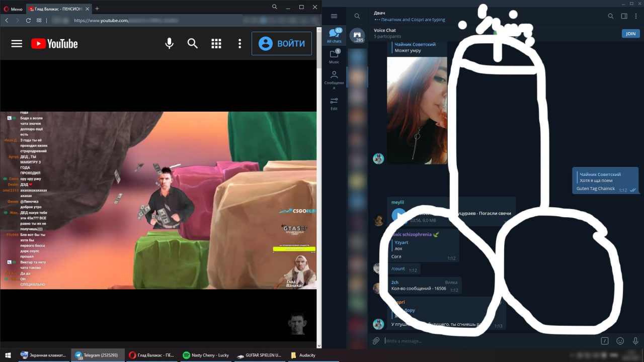This screenshot has width=644, height=362.
Task: Open the YouTube search magnifier
Action: coord(193,44)
